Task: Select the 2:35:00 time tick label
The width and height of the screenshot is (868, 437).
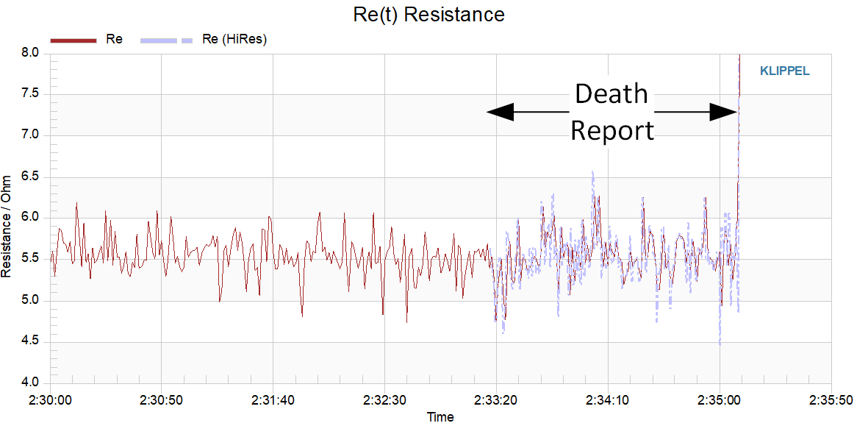Action: (720, 399)
